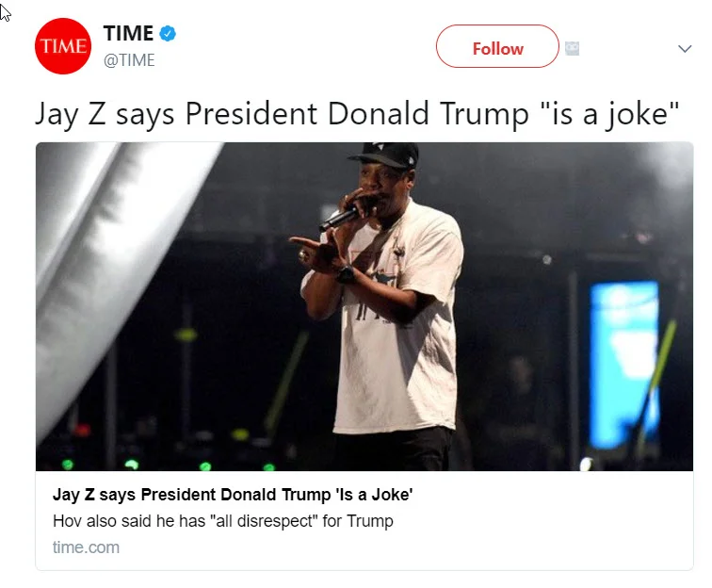Open the concert photo in the tweet
712x588 pixels.
click(x=364, y=306)
